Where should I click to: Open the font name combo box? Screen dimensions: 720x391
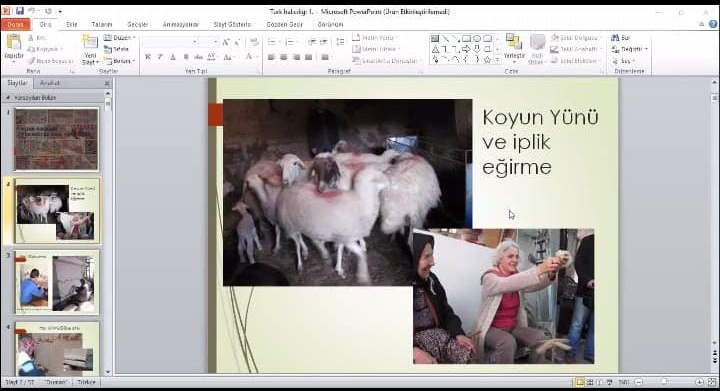(x=170, y=42)
